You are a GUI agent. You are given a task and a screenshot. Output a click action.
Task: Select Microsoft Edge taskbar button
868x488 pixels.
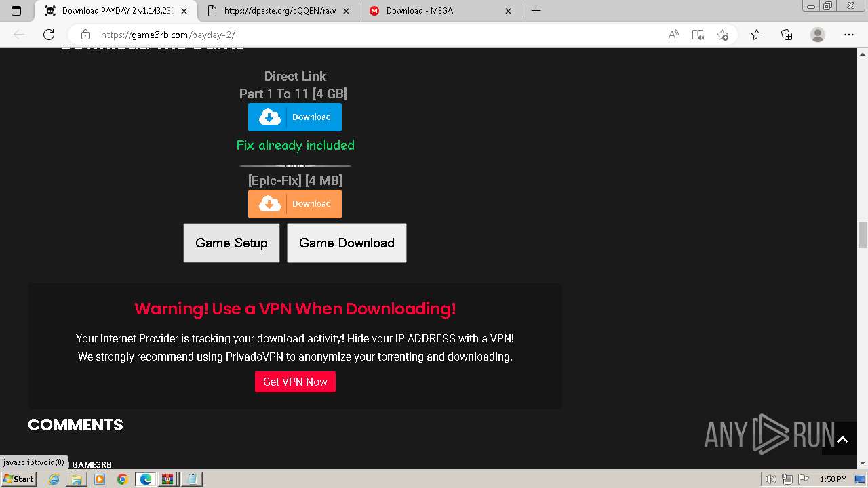tap(146, 479)
